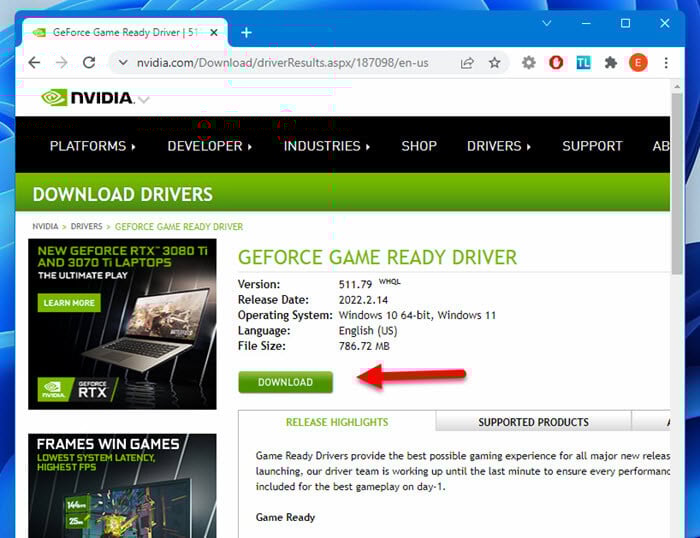Click the browser forward arrow
This screenshot has height=538, width=700.
[x=62, y=63]
